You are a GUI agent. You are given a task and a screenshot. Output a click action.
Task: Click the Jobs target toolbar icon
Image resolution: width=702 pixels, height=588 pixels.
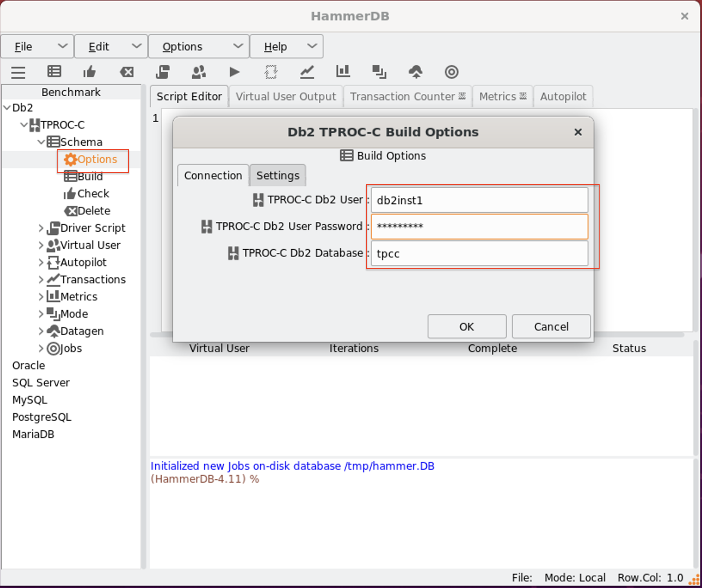451,72
